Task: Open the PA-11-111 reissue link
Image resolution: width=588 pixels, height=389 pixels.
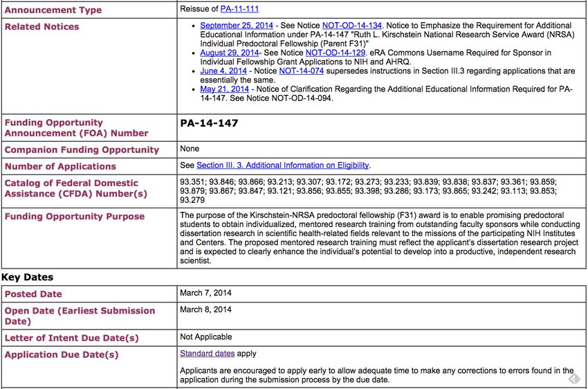Action: coord(239,8)
